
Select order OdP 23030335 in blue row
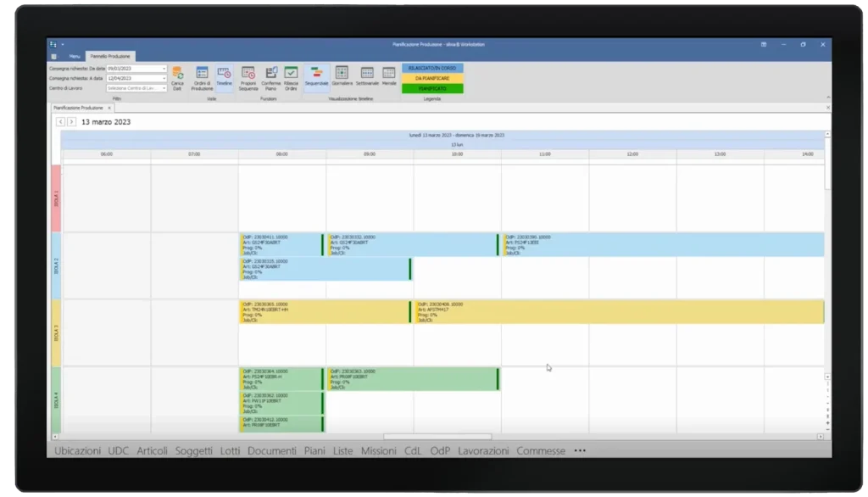[x=325, y=269]
